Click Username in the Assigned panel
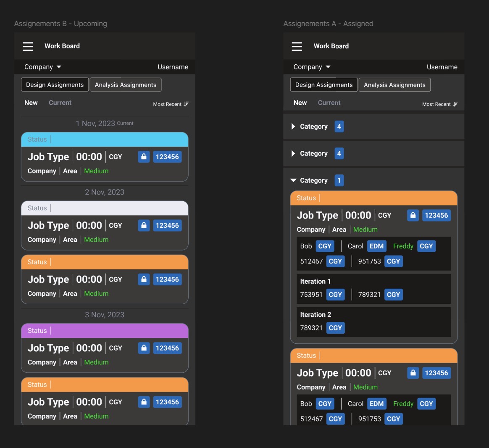 click(442, 67)
